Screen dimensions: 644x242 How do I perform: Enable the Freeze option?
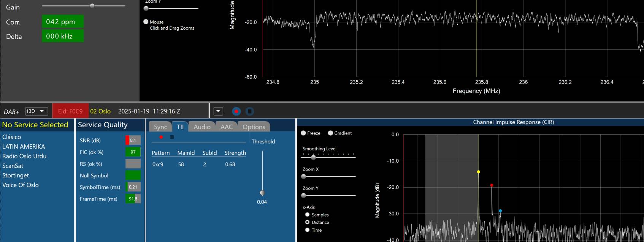(303, 133)
